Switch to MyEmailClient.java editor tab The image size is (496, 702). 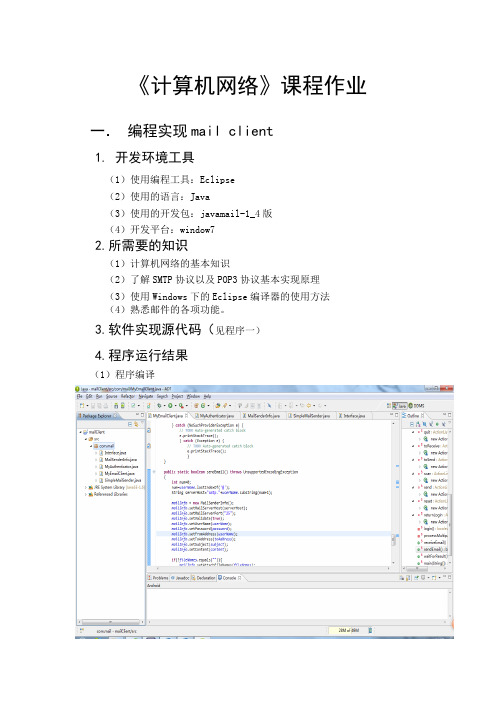pyautogui.click(x=168, y=416)
